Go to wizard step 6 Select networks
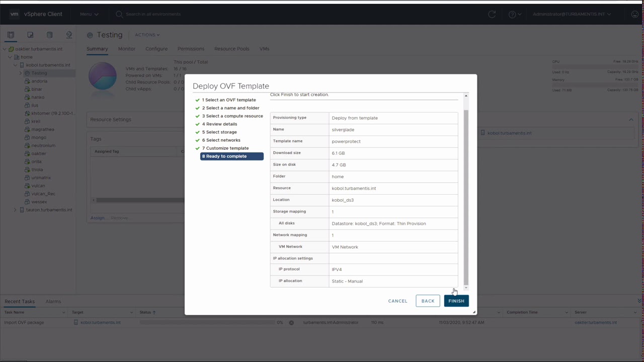644x362 pixels. tap(221, 140)
